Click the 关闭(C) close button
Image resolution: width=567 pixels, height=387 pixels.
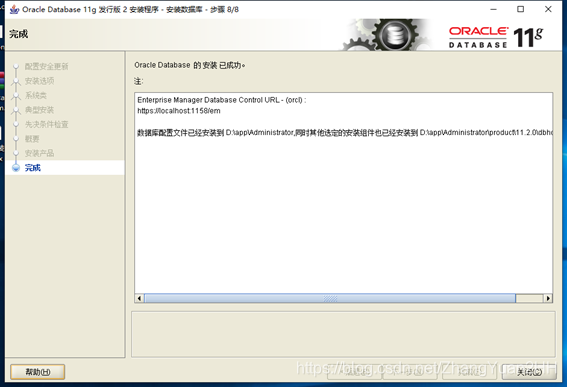click(529, 372)
